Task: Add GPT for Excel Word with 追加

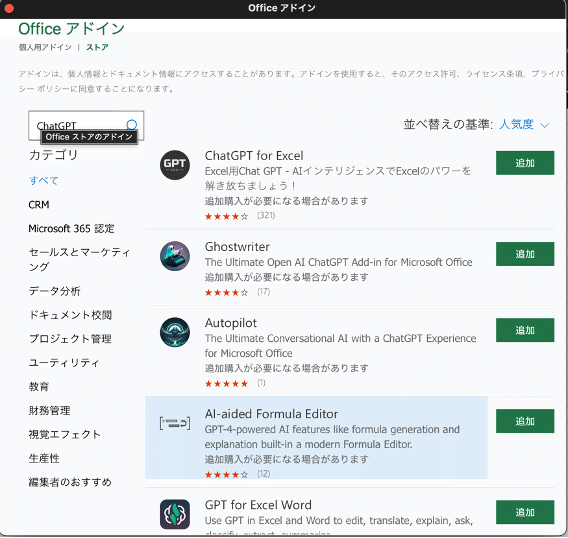Action: [525, 512]
